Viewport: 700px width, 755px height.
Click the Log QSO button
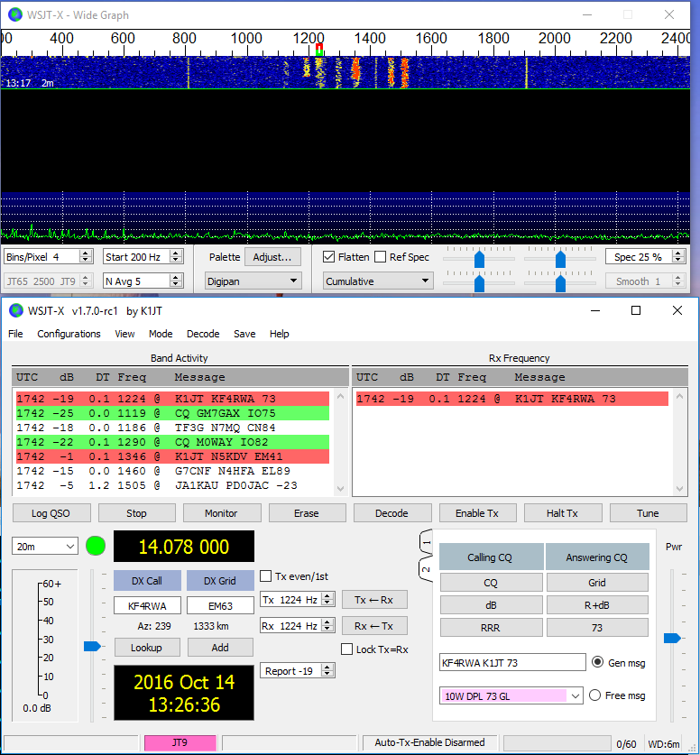pyautogui.click(x=51, y=513)
